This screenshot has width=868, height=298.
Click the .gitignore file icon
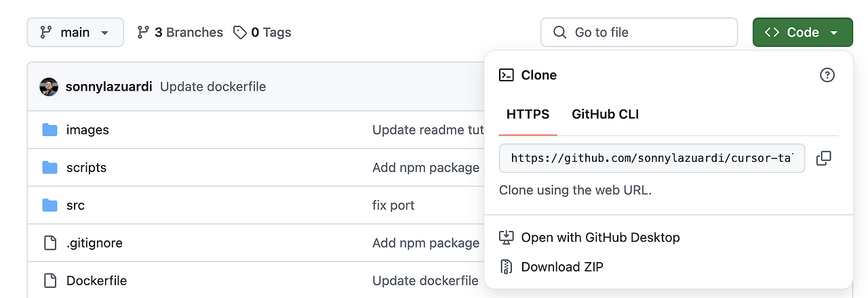click(x=50, y=242)
